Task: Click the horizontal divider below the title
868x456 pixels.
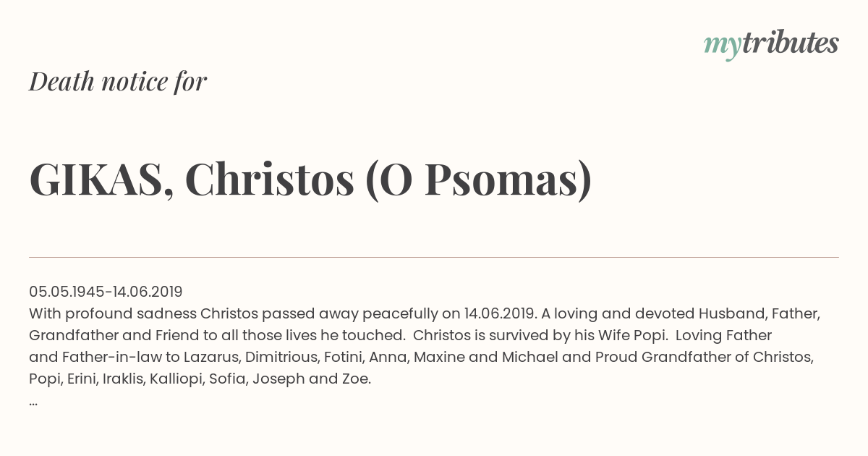Action: pos(434,257)
